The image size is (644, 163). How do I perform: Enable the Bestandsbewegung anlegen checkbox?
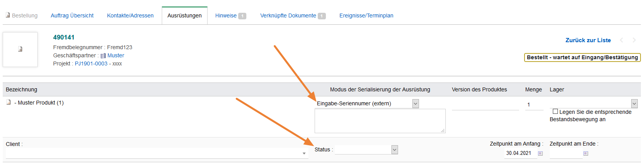pyautogui.click(x=555, y=112)
